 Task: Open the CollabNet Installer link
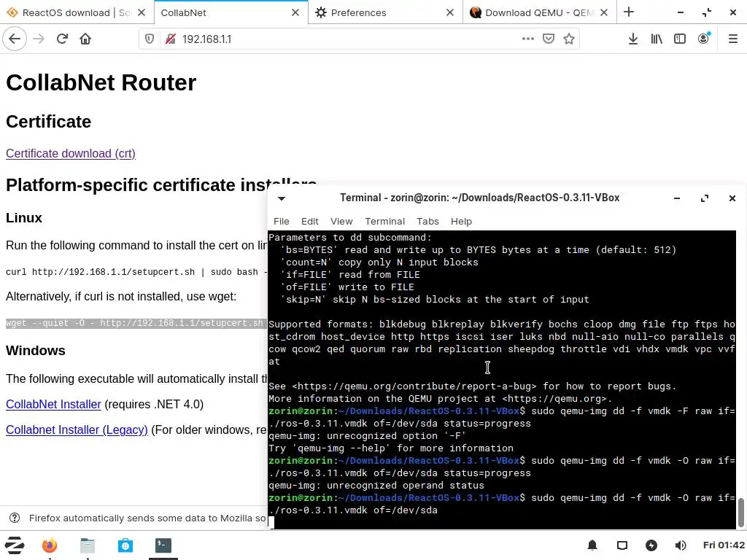[53, 404]
